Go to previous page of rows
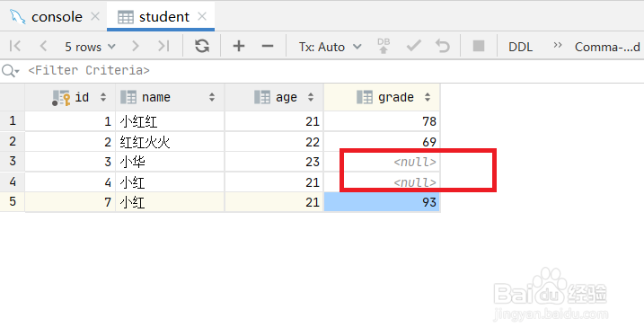The image size is (644, 336). click(43, 46)
